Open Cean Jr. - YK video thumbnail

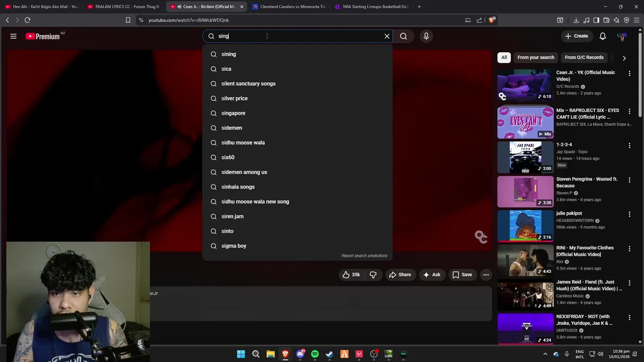[x=525, y=85]
